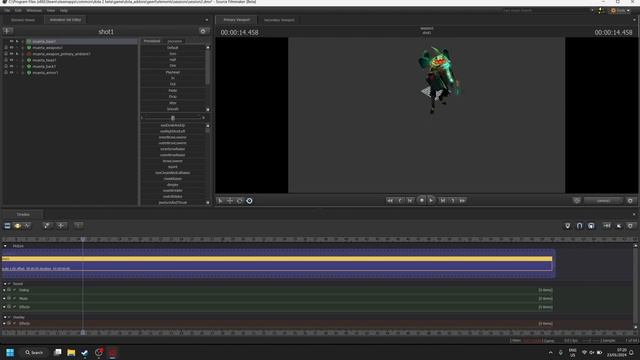Collapse the Sound track group

pyautogui.click(x=5, y=284)
